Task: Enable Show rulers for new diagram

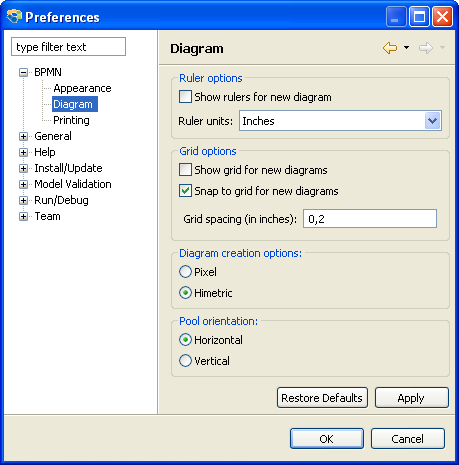Action: [x=185, y=97]
